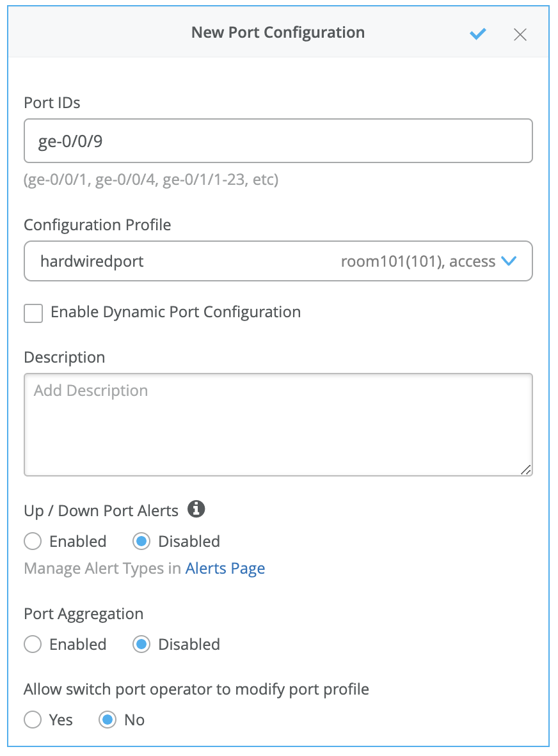558x756 pixels.
Task: Select Disabled under Port Aggregation
Action: pyautogui.click(x=141, y=645)
